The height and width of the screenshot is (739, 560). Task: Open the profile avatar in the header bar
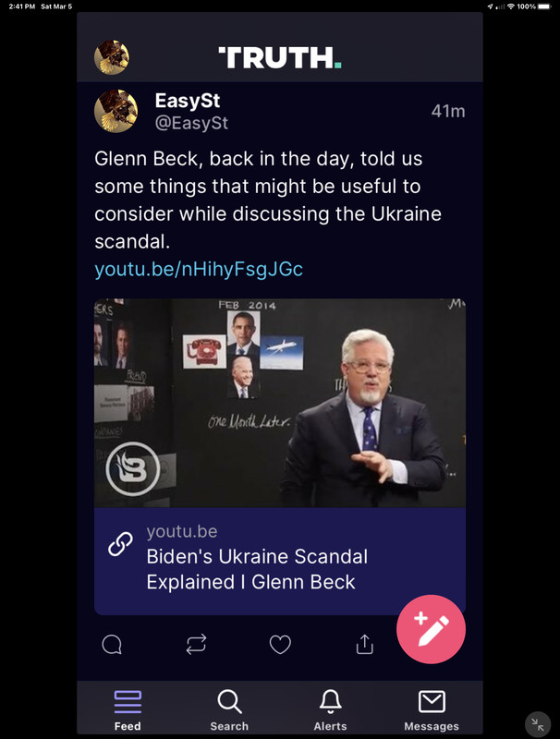coord(112,57)
